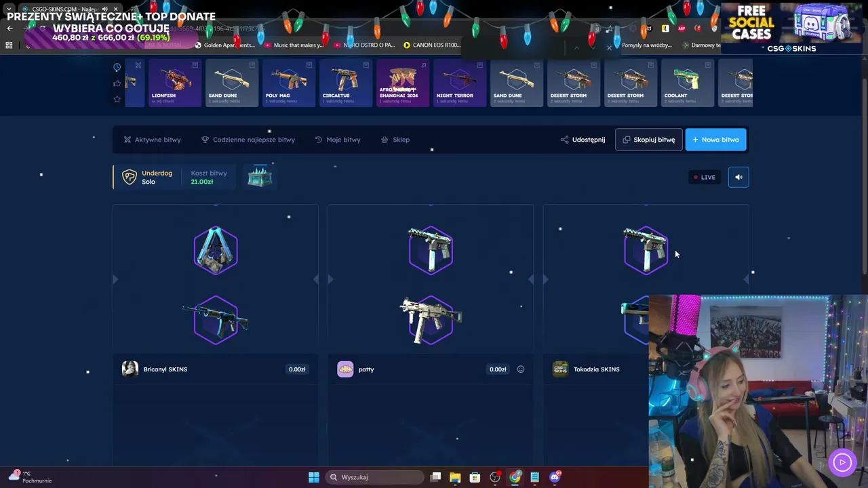The height and width of the screenshot is (488, 868).
Task: Open Discord from taskbar
Action: point(555,477)
